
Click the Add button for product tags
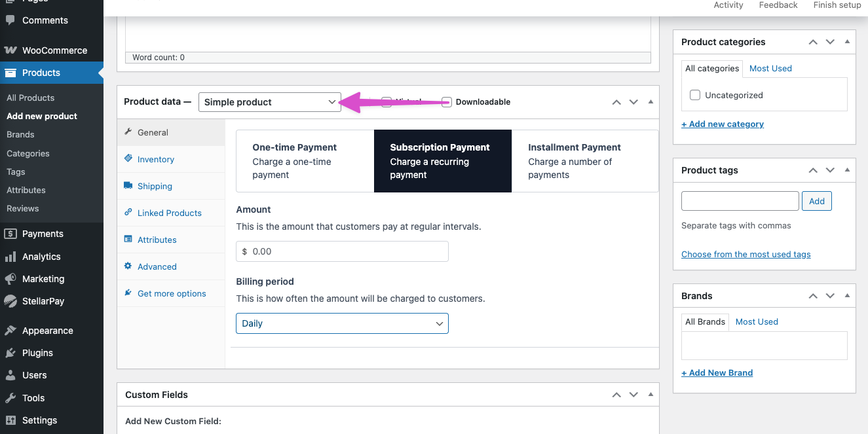click(x=816, y=200)
